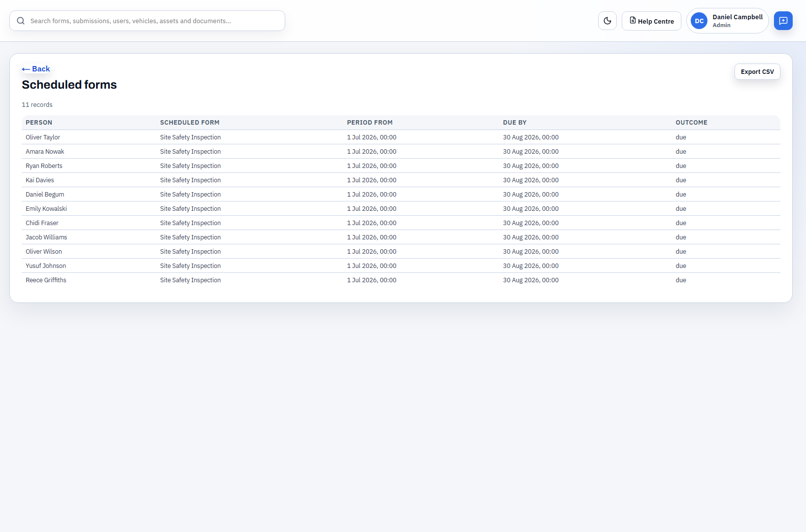Open the Daniel Campbell profile menu
806x532 pixels.
727,21
